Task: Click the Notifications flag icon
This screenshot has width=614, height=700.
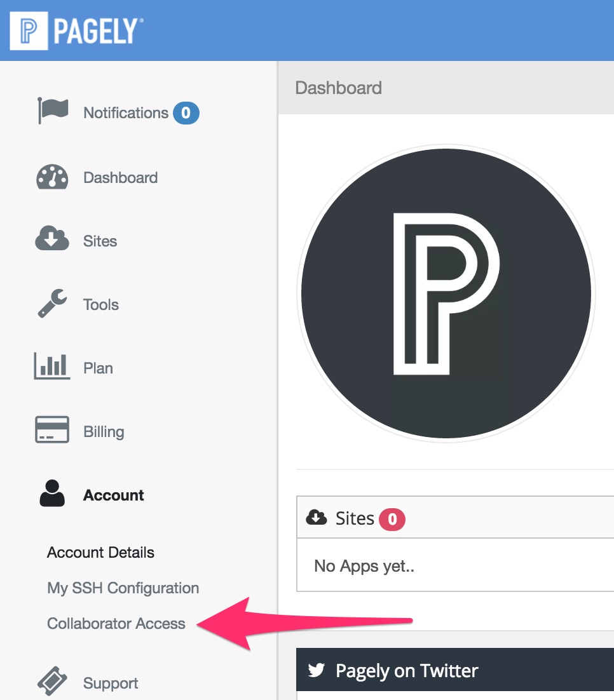Action: [x=53, y=111]
